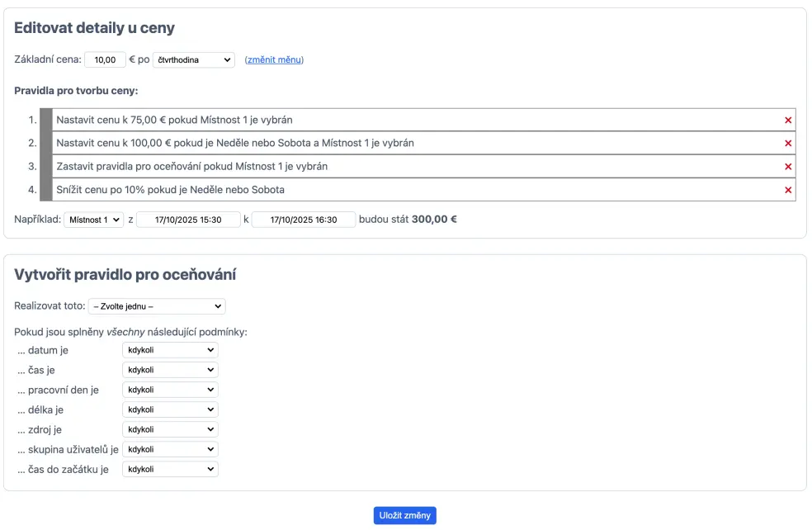Select the rule 'Snížit cenu po 10%' text
The width and height of the screenshot is (812, 530).
[170, 190]
